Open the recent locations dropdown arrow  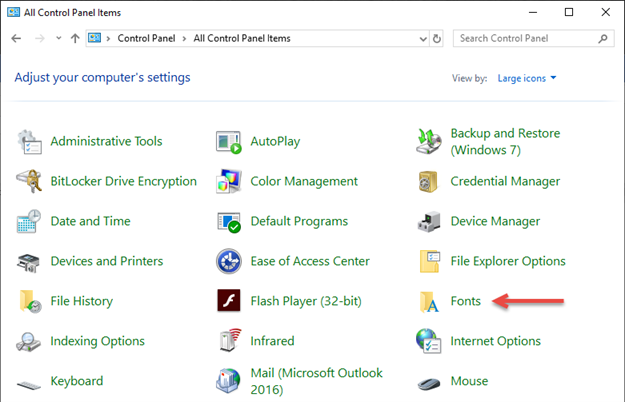pos(59,38)
